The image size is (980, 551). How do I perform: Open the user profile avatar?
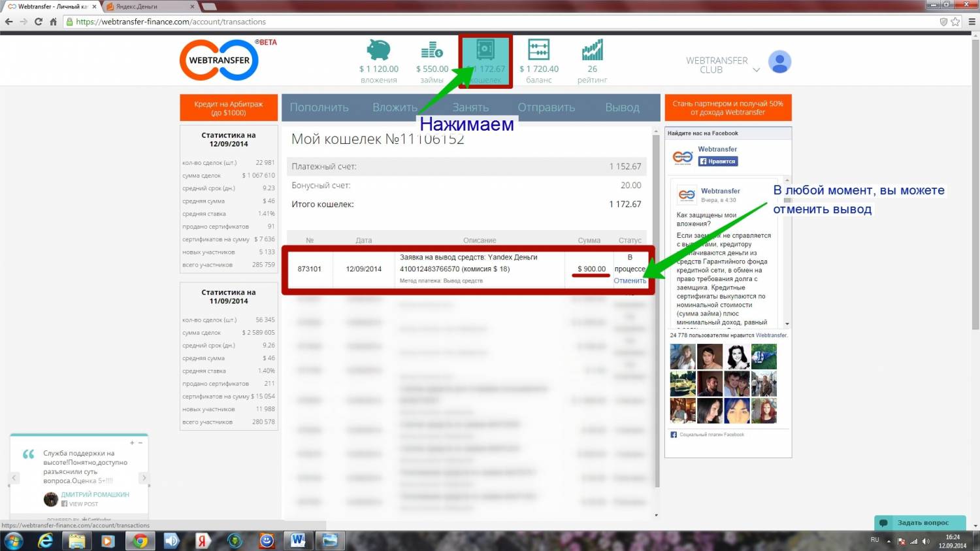click(779, 62)
